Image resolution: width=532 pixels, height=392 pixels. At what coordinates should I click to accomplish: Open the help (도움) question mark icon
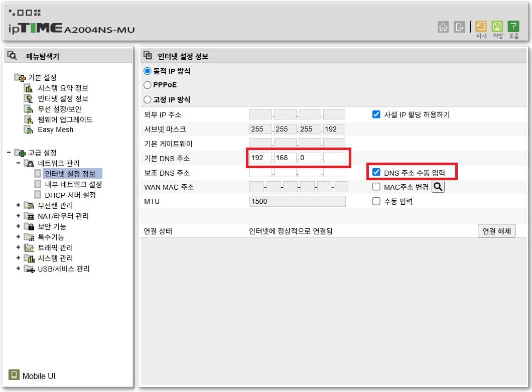(513, 27)
